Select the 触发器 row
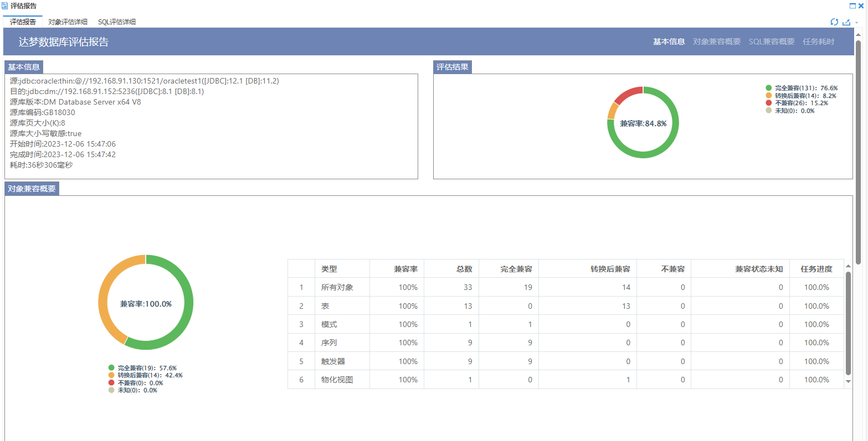Screen dimensions: 868x441 566,361
